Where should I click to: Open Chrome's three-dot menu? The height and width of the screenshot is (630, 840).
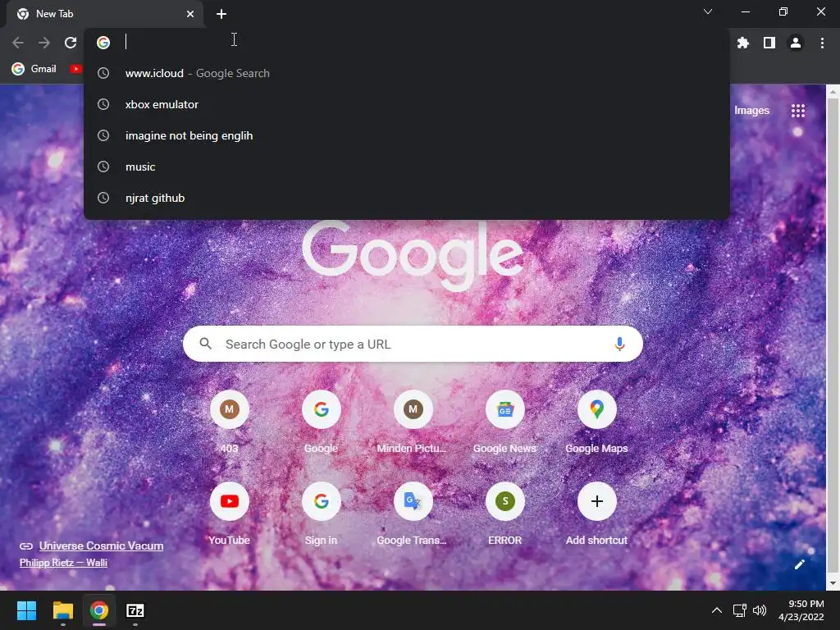[822, 43]
